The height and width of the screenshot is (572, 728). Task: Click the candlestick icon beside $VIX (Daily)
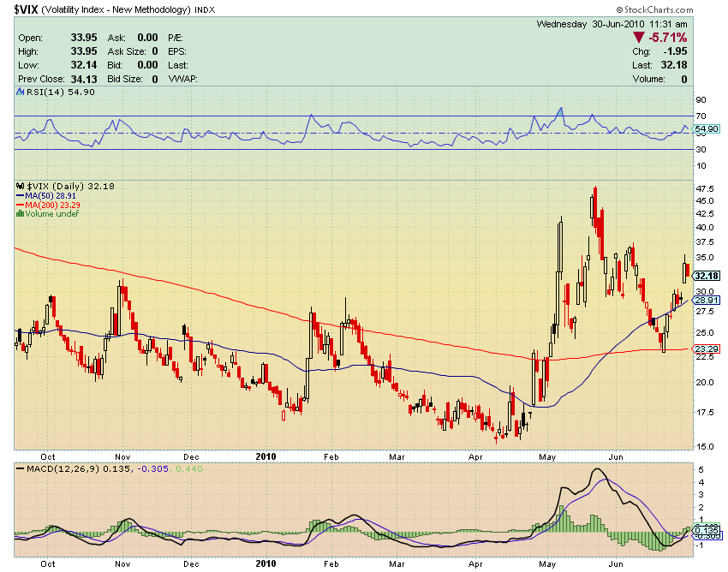point(21,186)
